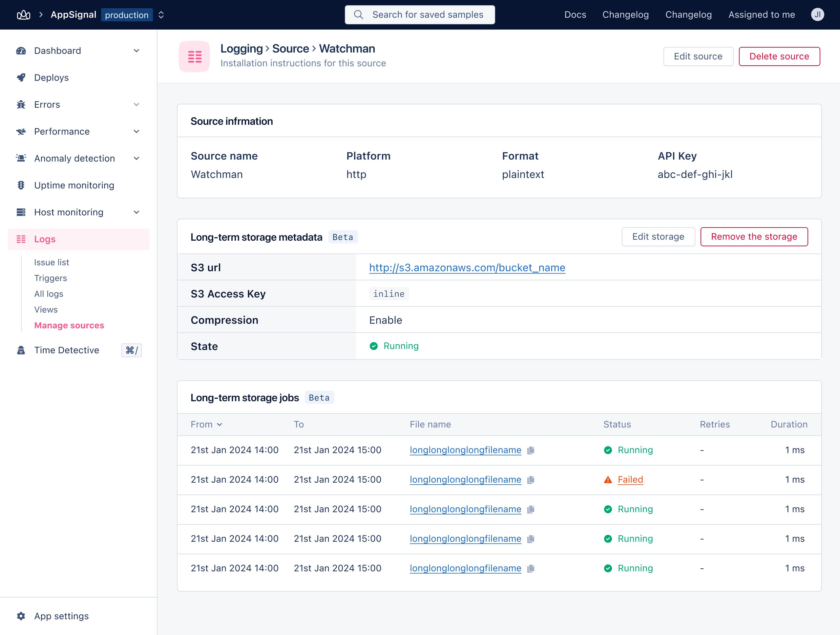Image resolution: width=840 pixels, height=635 pixels.
Task: Open the Logs sidebar section
Action: pos(79,239)
